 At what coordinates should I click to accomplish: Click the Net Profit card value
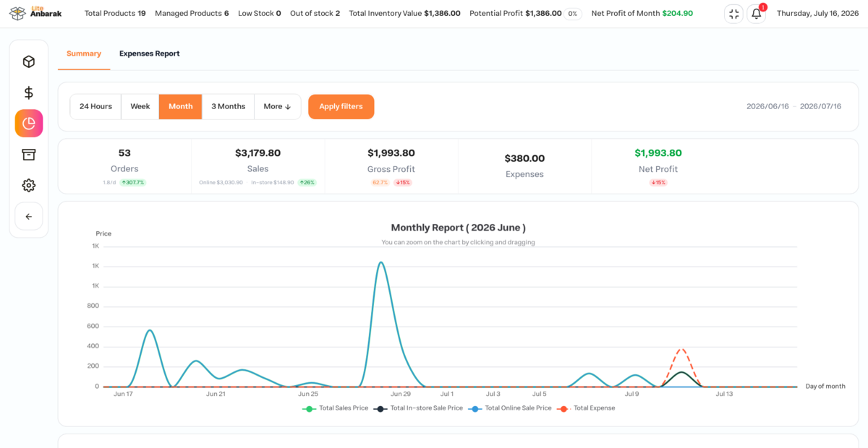(x=658, y=153)
